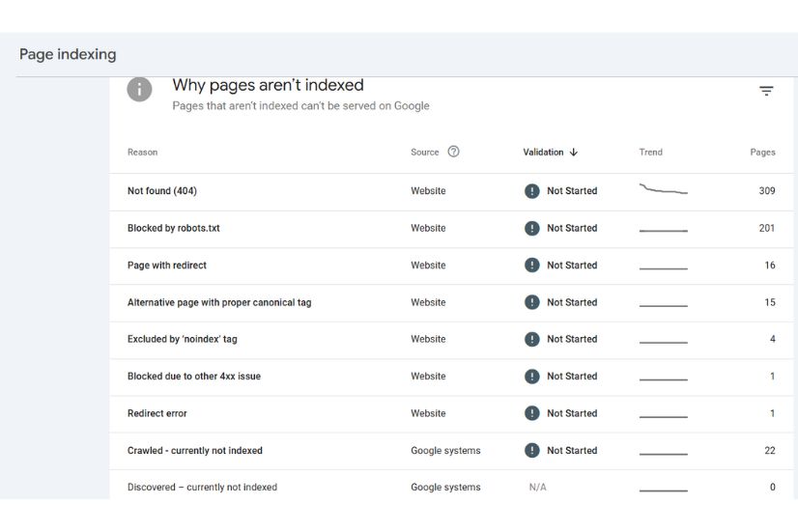The height and width of the screenshot is (532, 798).
Task: Open the Source column help icon
Action: (x=453, y=152)
